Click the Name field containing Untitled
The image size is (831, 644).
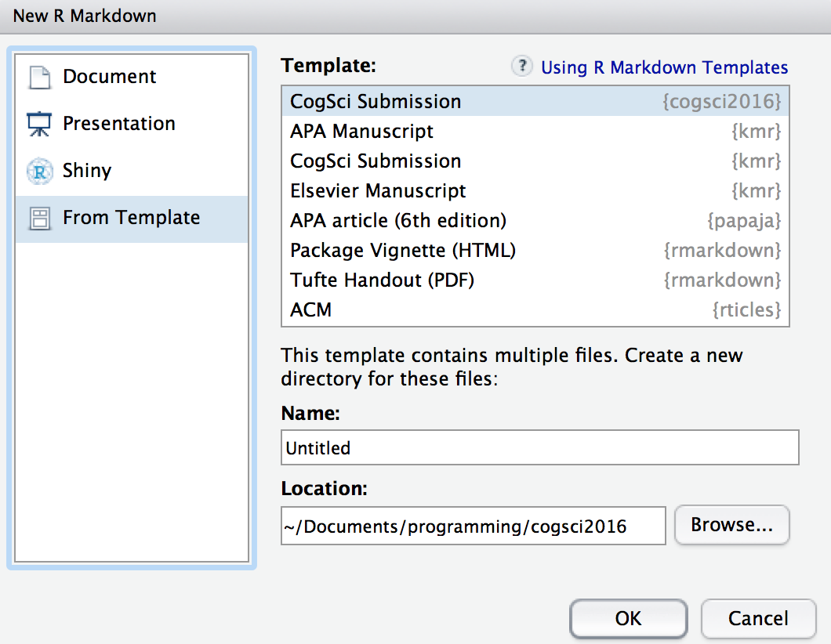pos(539,447)
